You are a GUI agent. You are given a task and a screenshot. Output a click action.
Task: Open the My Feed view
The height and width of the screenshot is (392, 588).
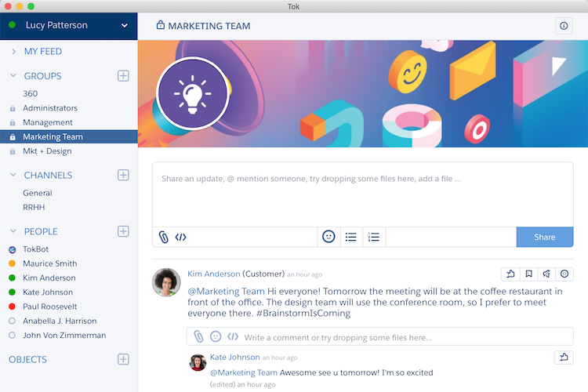click(x=43, y=52)
